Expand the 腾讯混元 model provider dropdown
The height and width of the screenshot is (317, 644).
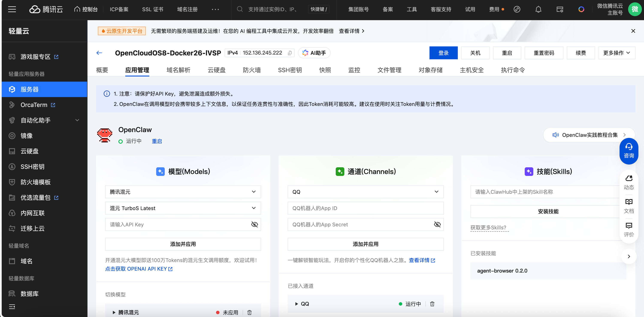183,192
